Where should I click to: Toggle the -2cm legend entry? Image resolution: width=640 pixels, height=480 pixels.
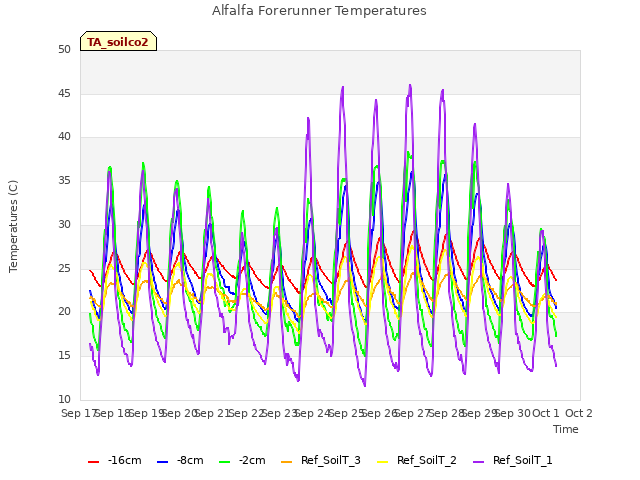pos(242,460)
